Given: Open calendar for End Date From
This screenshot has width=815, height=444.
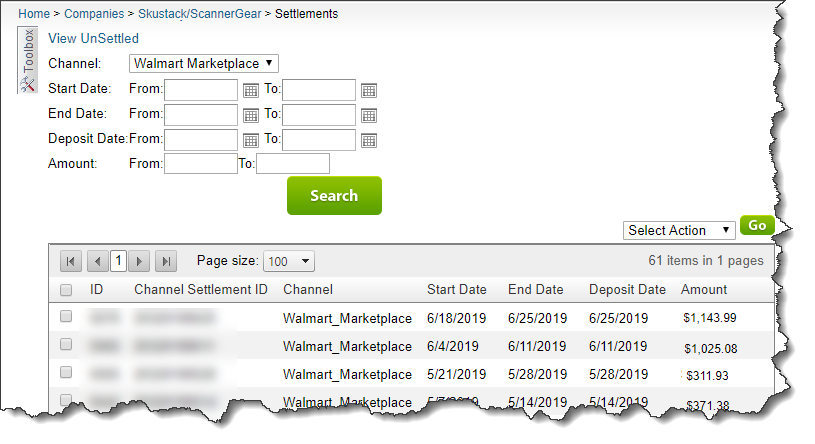Looking at the screenshot, I should coord(251,115).
